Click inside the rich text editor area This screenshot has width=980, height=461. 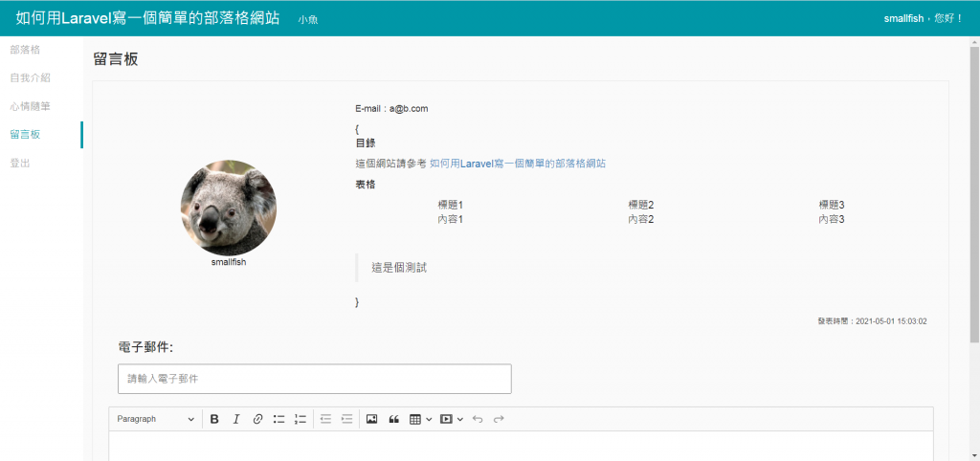(x=522, y=446)
